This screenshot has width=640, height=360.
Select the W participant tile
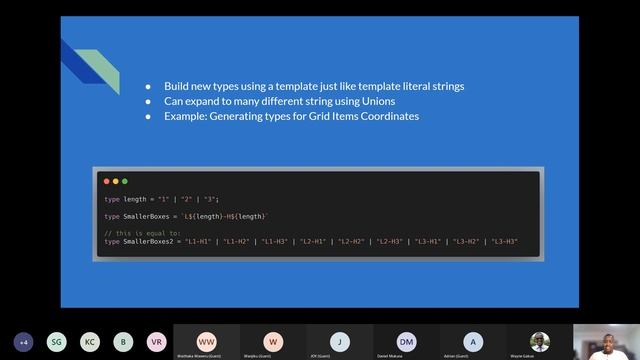273,342
